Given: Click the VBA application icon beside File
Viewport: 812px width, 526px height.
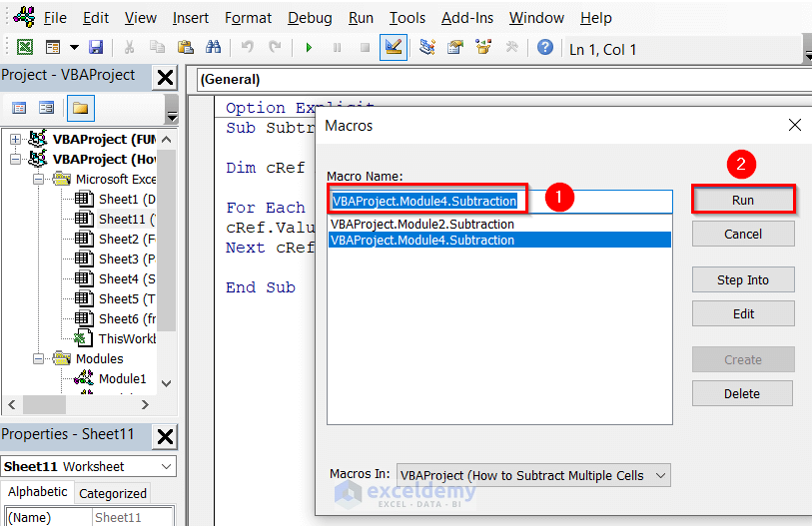Looking at the screenshot, I should (x=24, y=17).
